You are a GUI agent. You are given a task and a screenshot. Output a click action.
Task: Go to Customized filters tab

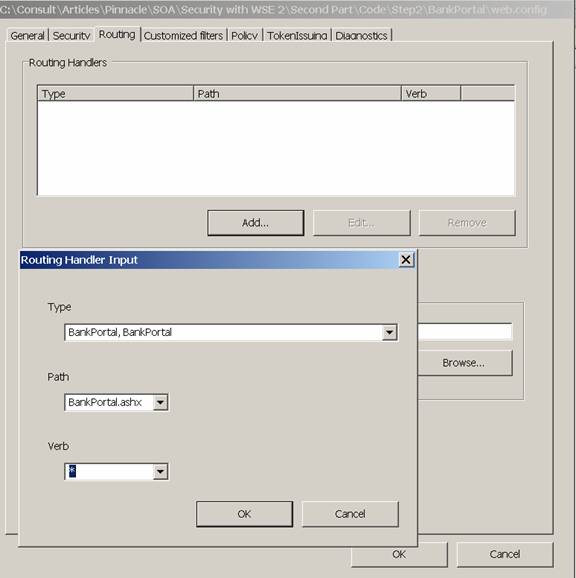pos(183,36)
